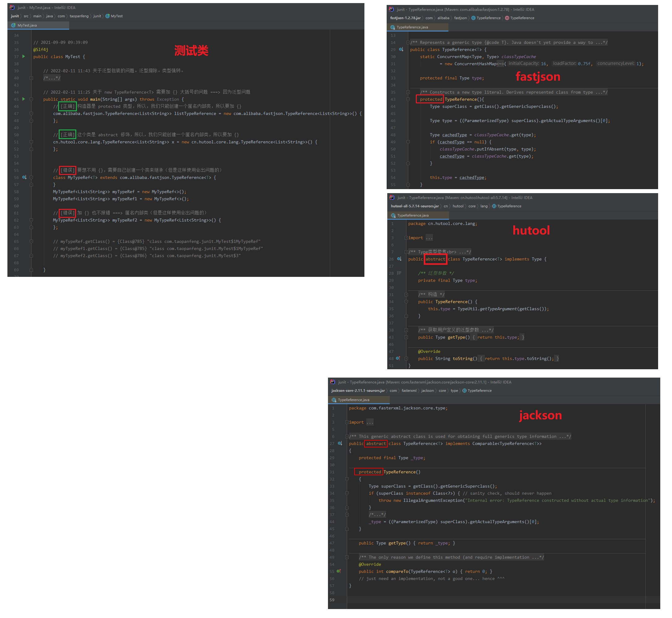Expand folded comment at jackson line 37

(x=347, y=515)
